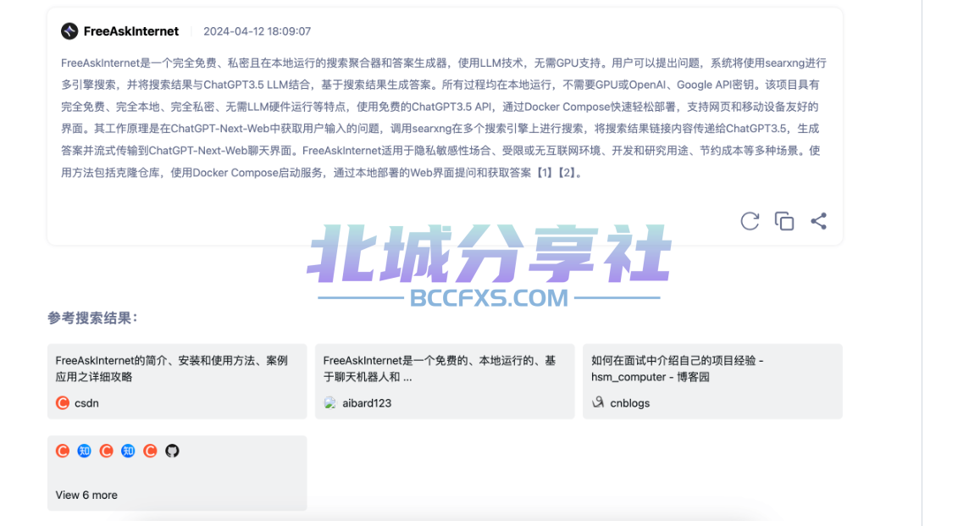Click the aibard123 source label
The height and width of the screenshot is (526, 980).
pos(367,403)
